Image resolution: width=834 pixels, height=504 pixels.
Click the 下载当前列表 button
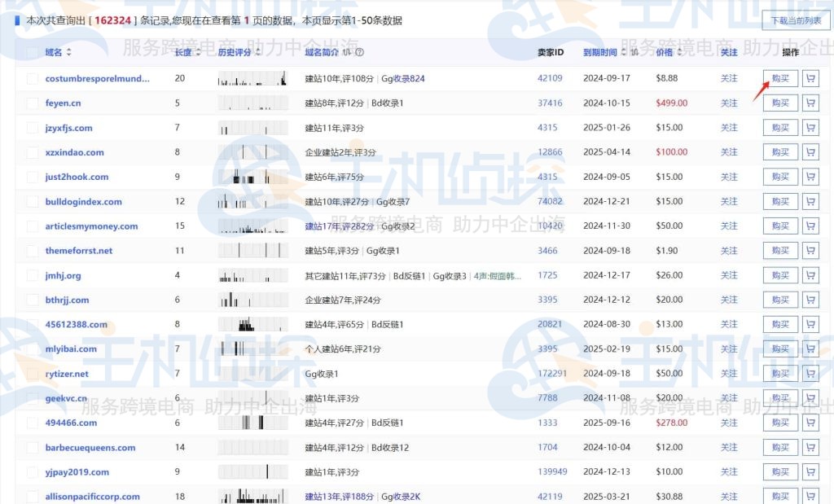pyautogui.click(x=796, y=20)
